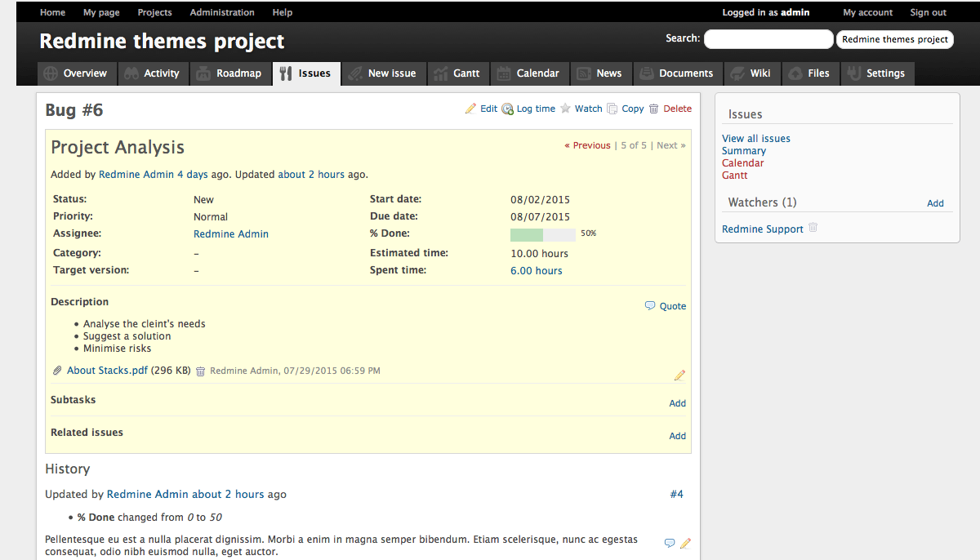Click the News tab icon
980x560 pixels.
tap(584, 73)
